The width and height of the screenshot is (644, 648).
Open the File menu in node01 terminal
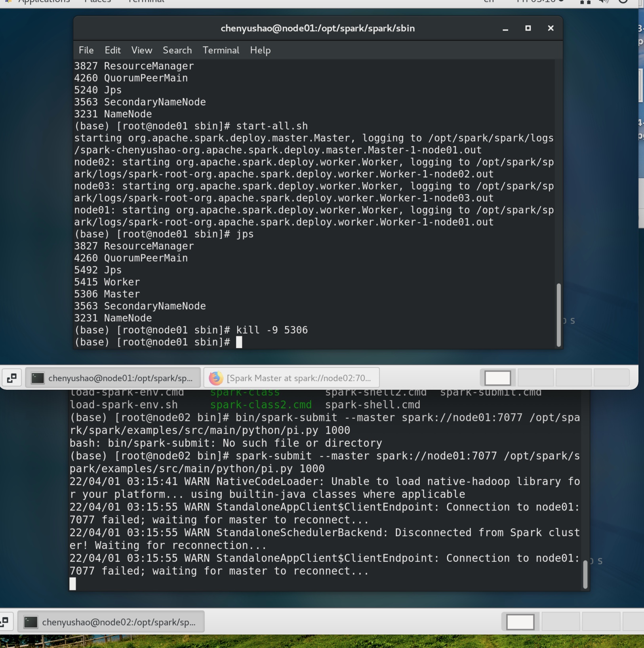click(86, 50)
